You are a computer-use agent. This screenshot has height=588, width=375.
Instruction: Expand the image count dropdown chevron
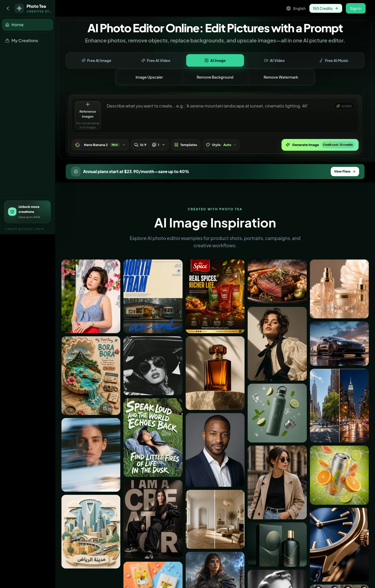(x=164, y=145)
